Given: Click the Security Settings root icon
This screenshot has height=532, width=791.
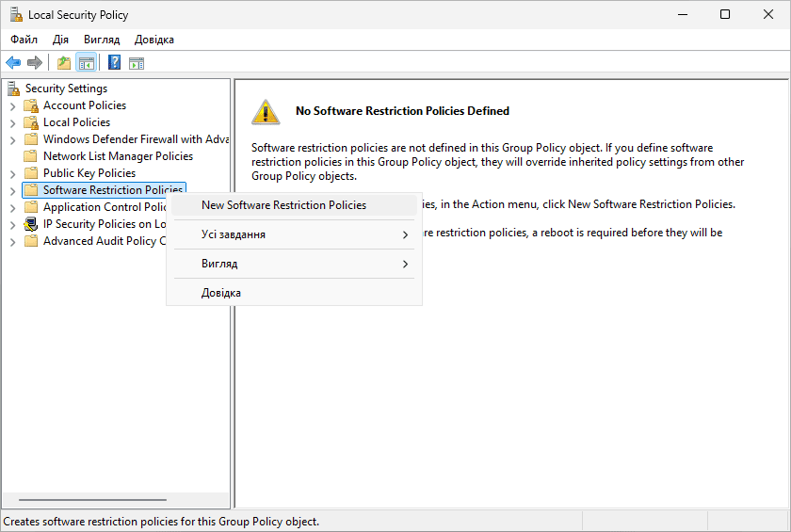Looking at the screenshot, I should point(13,89).
